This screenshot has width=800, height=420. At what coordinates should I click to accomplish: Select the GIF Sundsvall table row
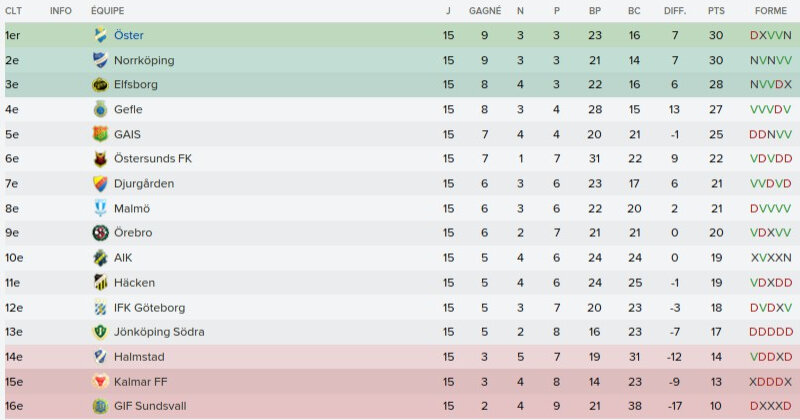click(x=400, y=407)
